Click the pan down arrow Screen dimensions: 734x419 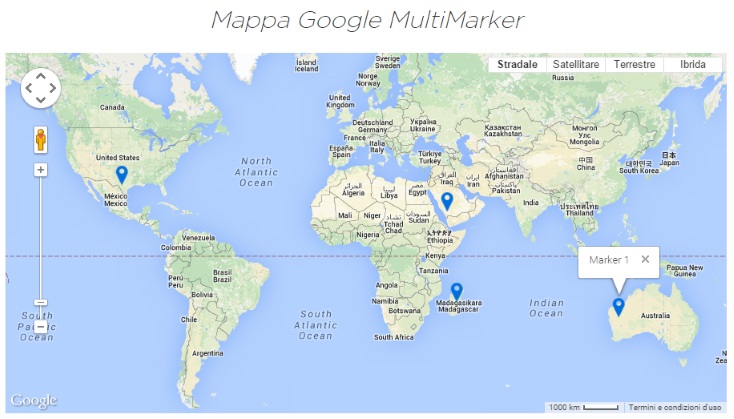[41, 100]
